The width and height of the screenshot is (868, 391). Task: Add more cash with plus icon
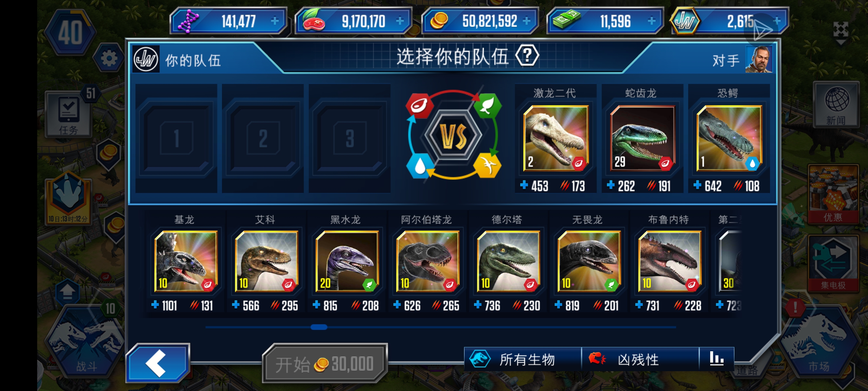click(651, 21)
